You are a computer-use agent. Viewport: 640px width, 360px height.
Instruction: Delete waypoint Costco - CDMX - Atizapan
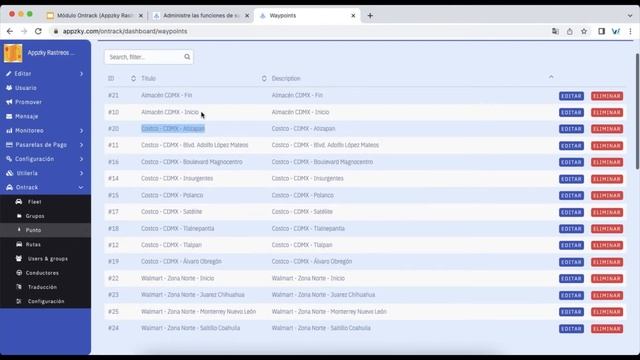click(607, 129)
